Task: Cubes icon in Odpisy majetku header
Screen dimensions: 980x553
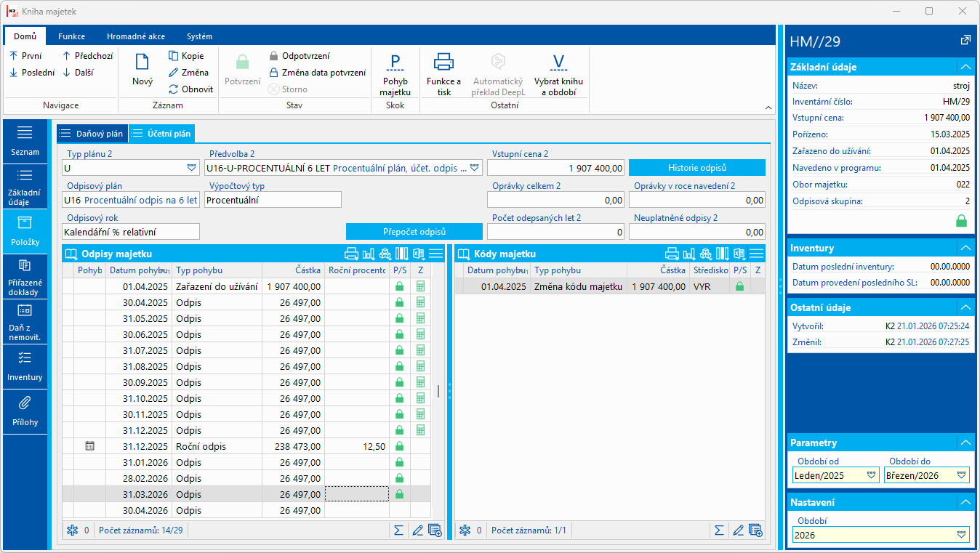Action: [385, 254]
